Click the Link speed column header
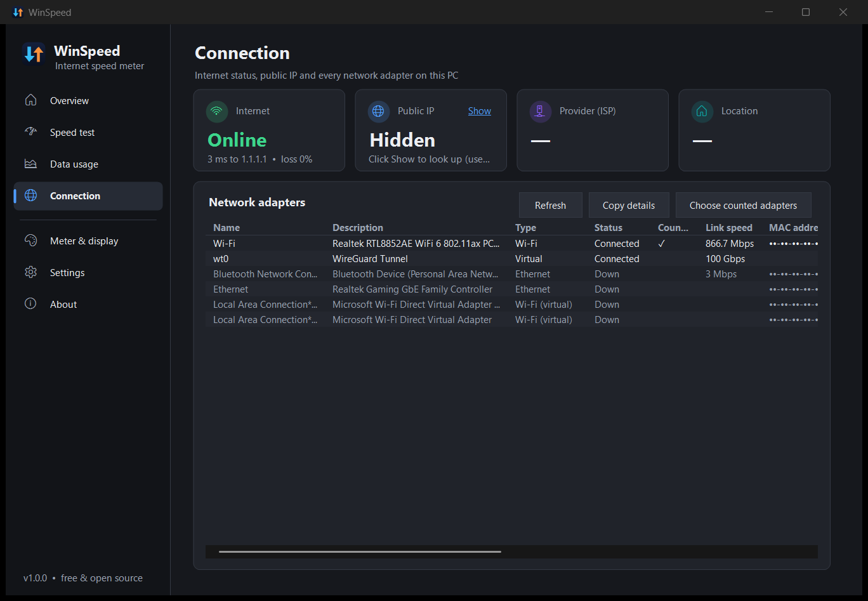Viewport: 868px width, 601px height. (729, 228)
